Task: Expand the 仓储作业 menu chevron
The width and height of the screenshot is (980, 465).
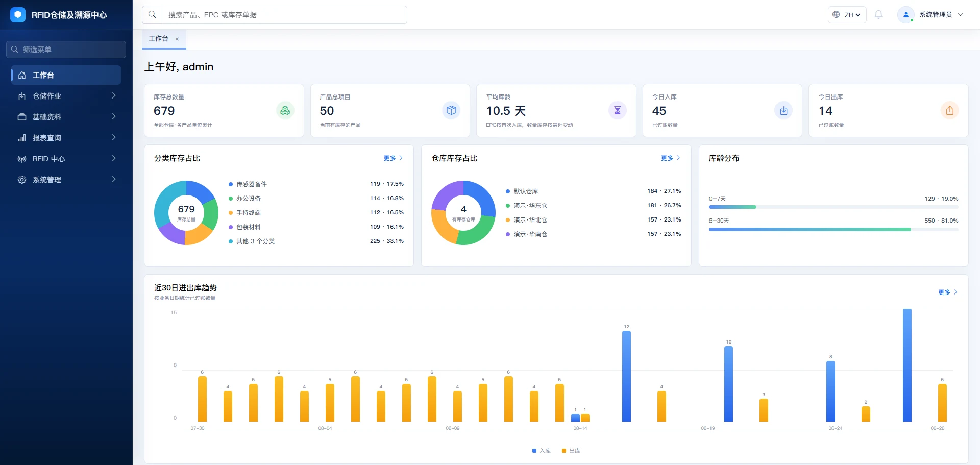Action: click(114, 95)
